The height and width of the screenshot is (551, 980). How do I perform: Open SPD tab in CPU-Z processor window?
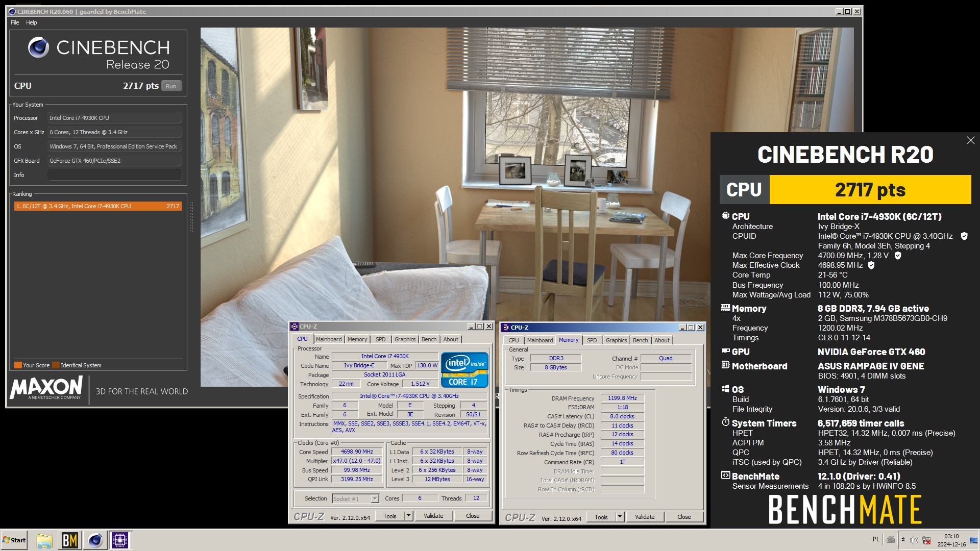[x=381, y=339]
